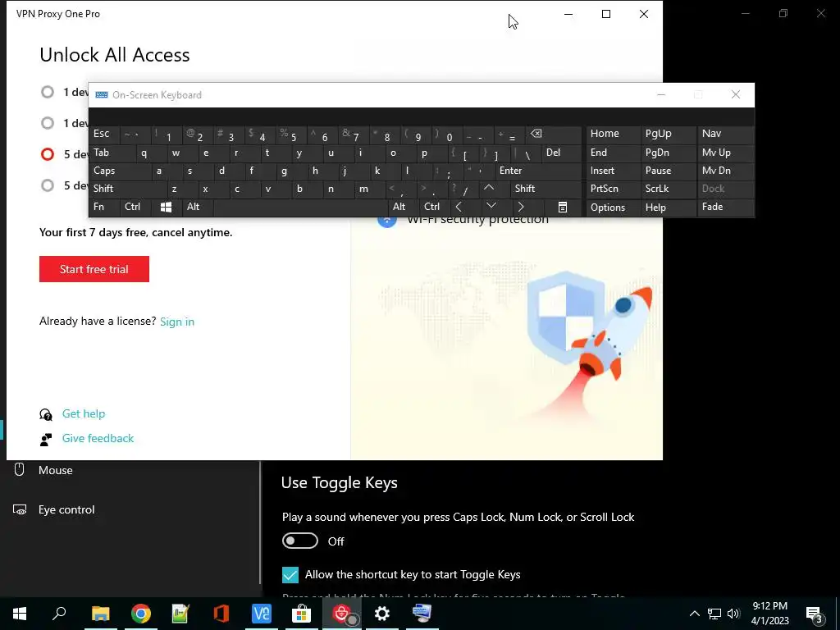Toggle the Caps key on On-Screen Keyboard

click(120, 171)
